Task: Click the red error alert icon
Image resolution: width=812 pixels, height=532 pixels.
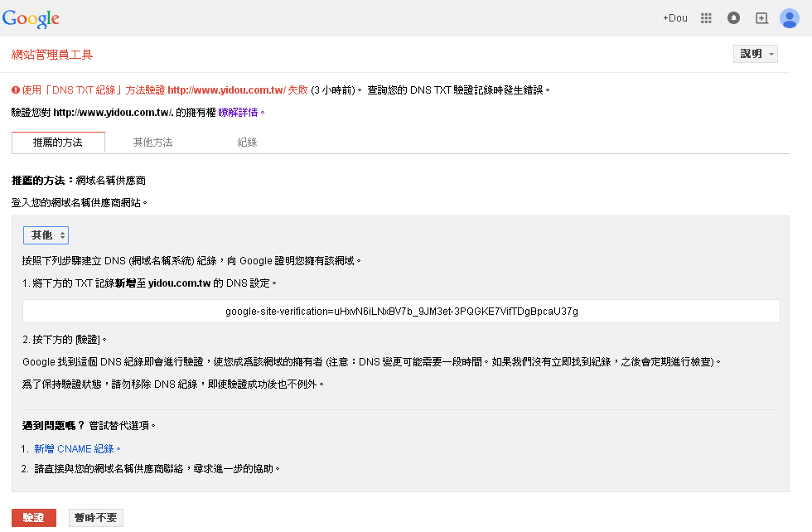Action: point(16,90)
